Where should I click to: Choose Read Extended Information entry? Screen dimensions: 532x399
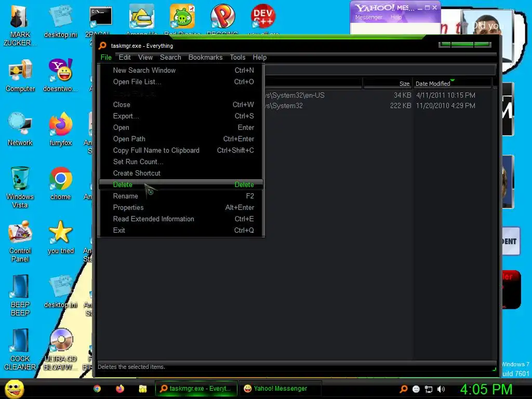click(181, 219)
